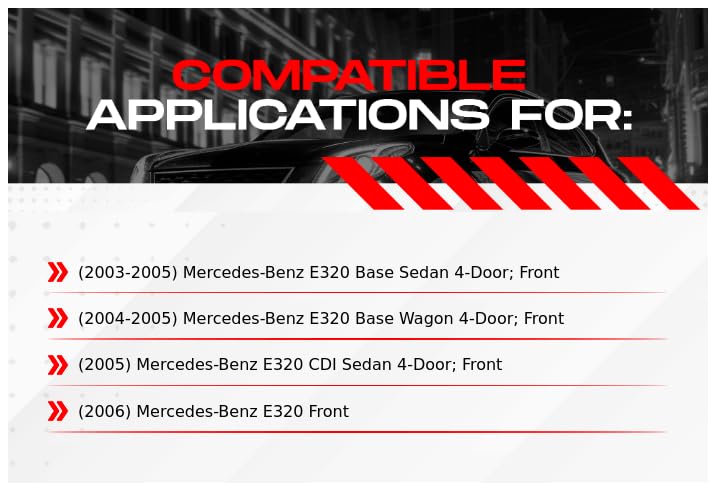The height and width of the screenshot is (491, 715).
Task: Select the (2004-2005) E320 Base Wagon line
Action: 321,318
